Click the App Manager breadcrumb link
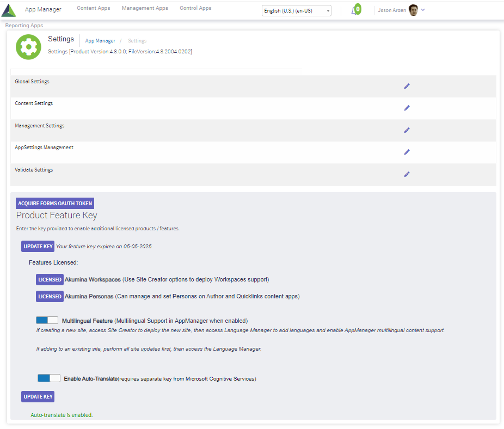 (x=100, y=41)
